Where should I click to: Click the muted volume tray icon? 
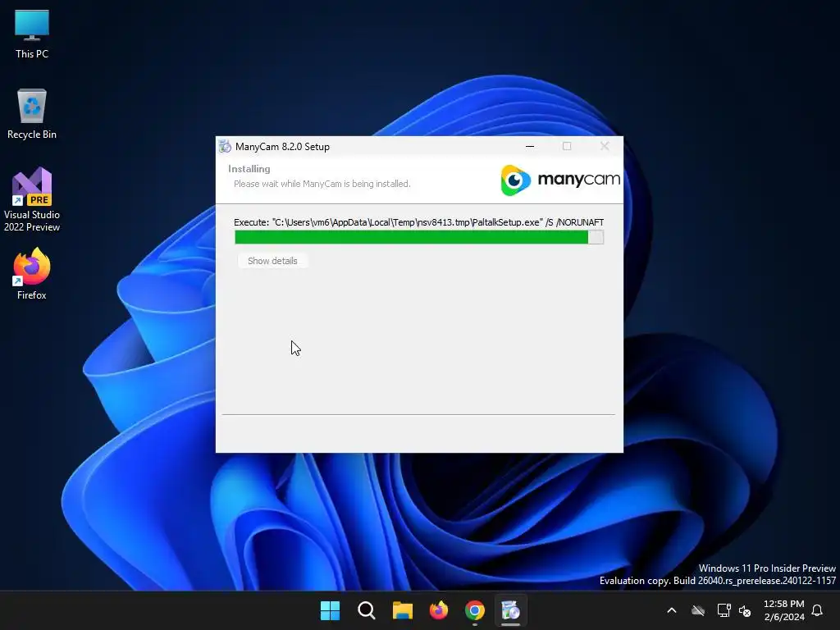(745, 610)
